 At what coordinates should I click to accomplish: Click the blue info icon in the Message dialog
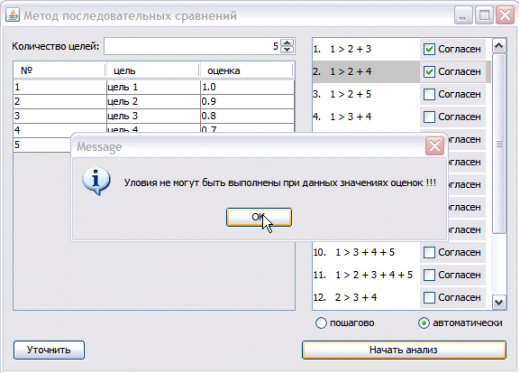[96, 181]
